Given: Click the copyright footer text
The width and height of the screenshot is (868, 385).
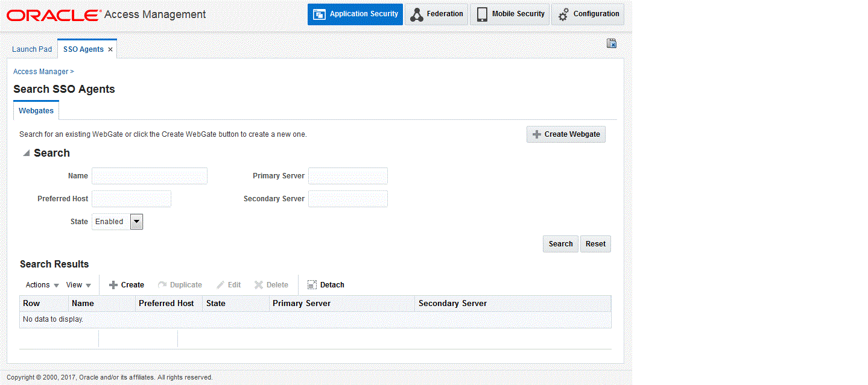Looking at the screenshot, I should 110,378.
